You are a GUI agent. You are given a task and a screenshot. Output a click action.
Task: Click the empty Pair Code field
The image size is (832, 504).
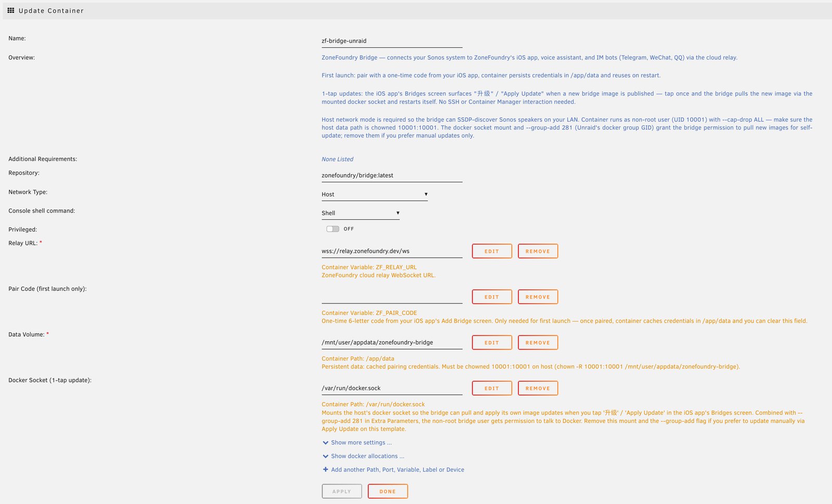(392, 297)
